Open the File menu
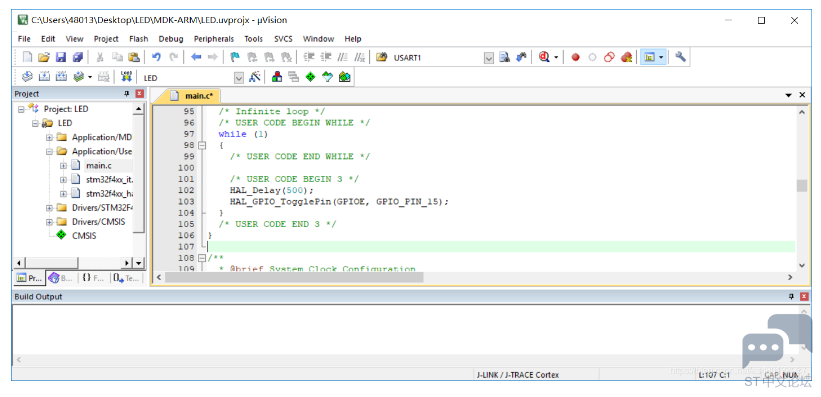821x397 pixels. (24, 39)
